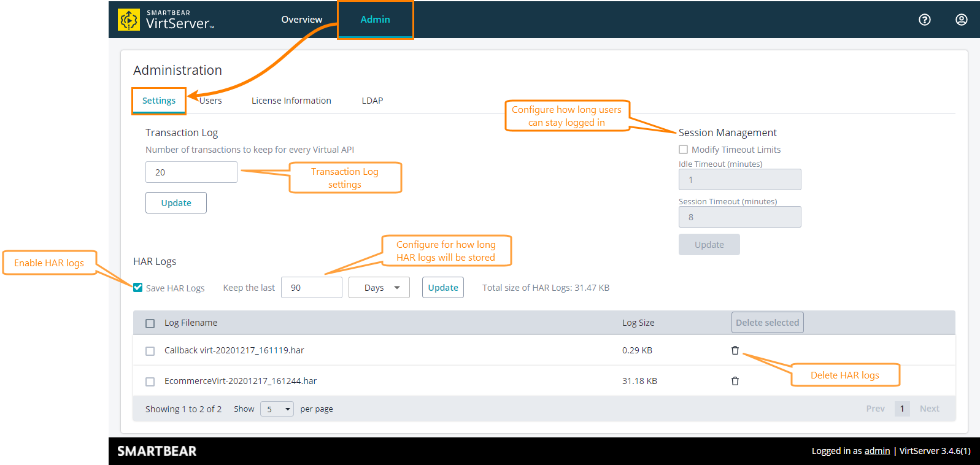The height and width of the screenshot is (465, 980).
Task: Delete EcommerceVirt HAR log via trash icon
Action: pyautogui.click(x=735, y=381)
